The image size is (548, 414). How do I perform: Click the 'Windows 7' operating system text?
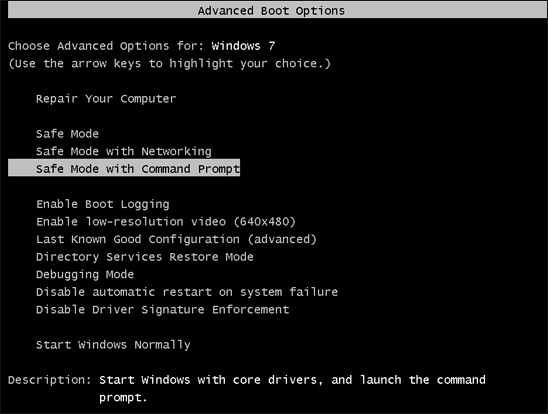click(243, 46)
